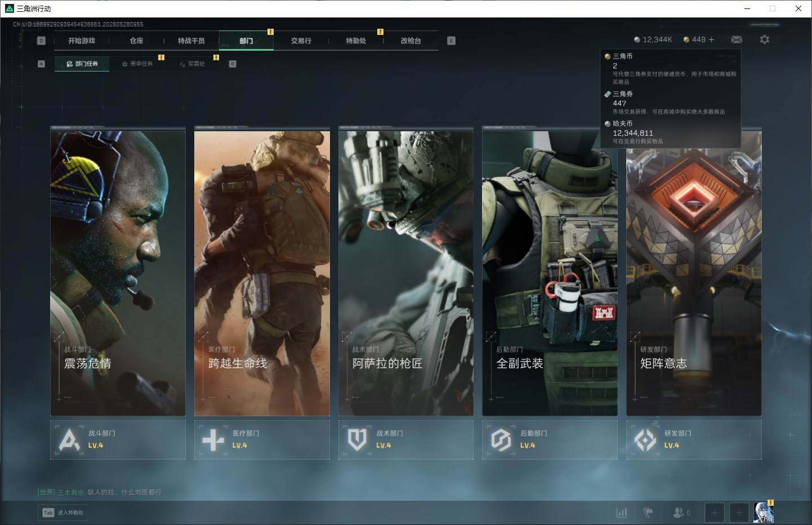This screenshot has width=812, height=525.
Task: Click the 医疗部门 cross icon
Action: pyautogui.click(x=213, y=440)
